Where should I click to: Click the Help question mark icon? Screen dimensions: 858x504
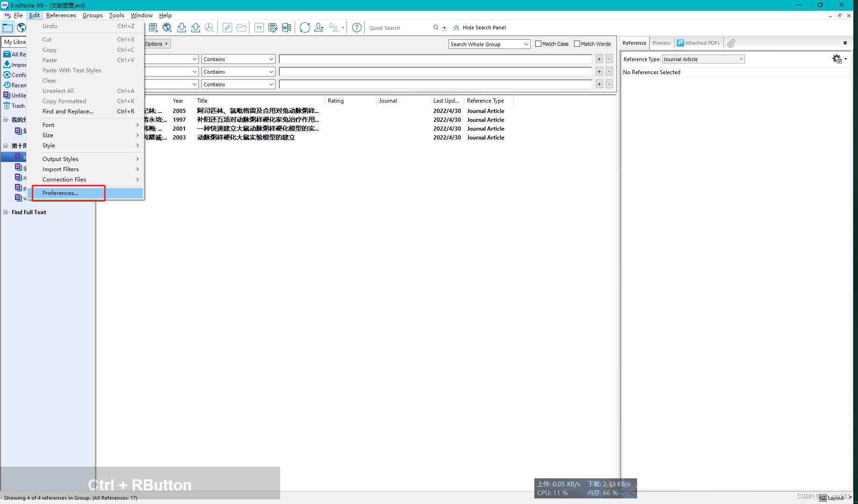tap(357, 28)
